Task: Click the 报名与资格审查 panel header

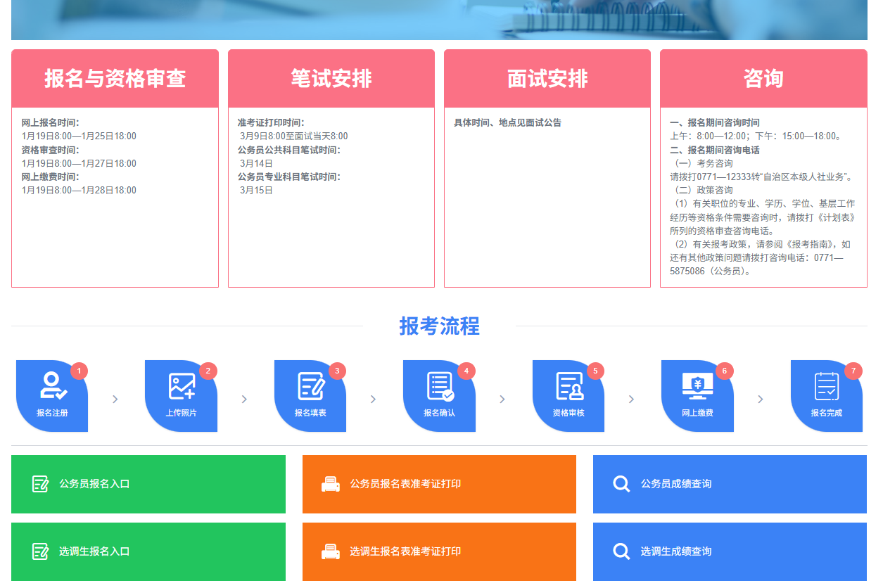Action: click(115, 79)
